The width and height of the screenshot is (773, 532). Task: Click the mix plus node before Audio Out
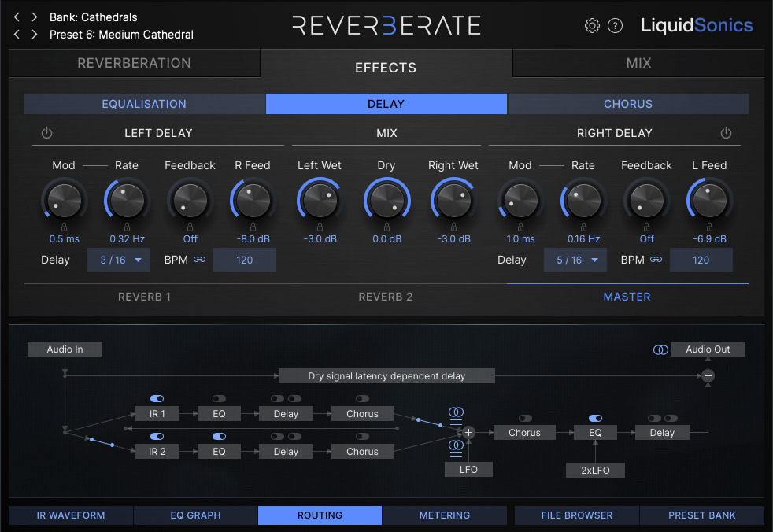pyautogui.click(x=708, y=375)
